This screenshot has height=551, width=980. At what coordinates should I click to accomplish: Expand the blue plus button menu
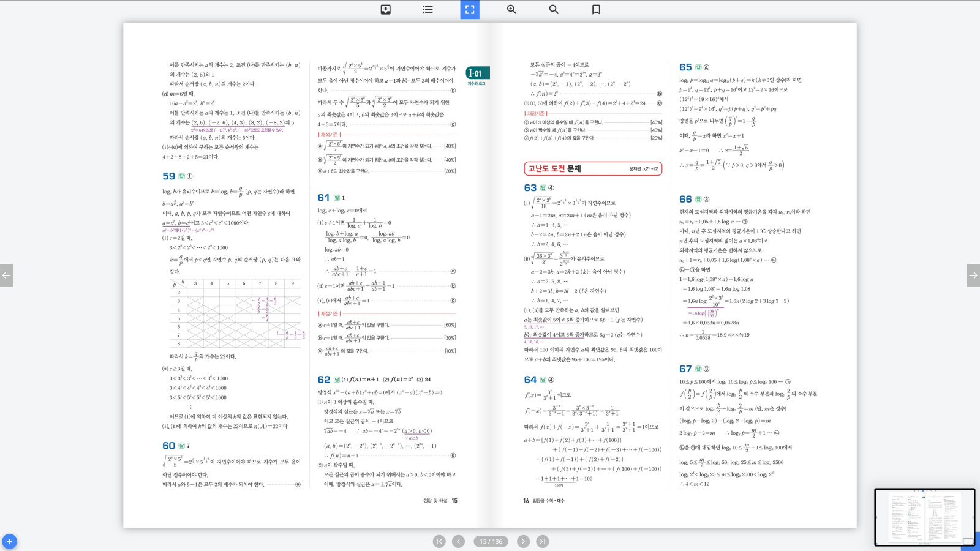(9, 542)
